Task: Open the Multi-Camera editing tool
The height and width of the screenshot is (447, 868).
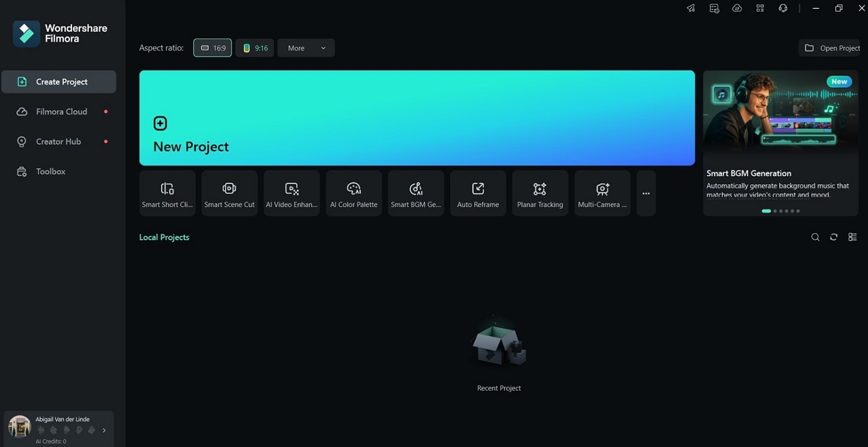Action: [602, 193]
